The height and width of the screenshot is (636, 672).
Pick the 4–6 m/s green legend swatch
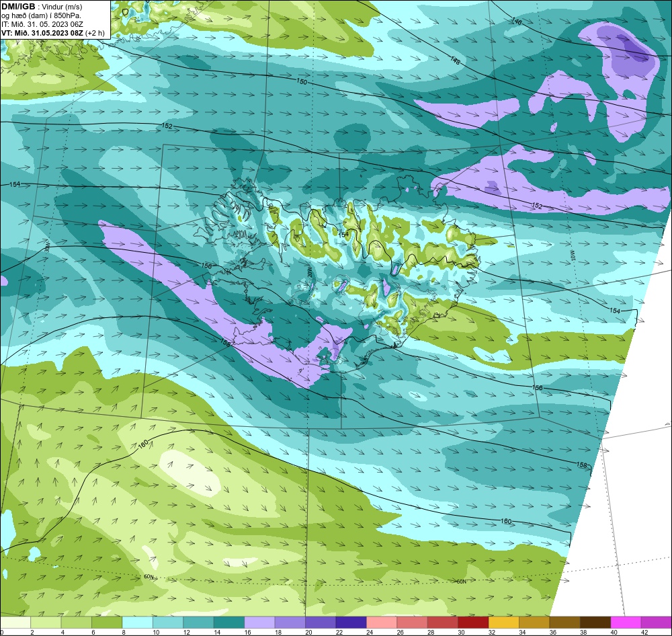coord(77,623)
